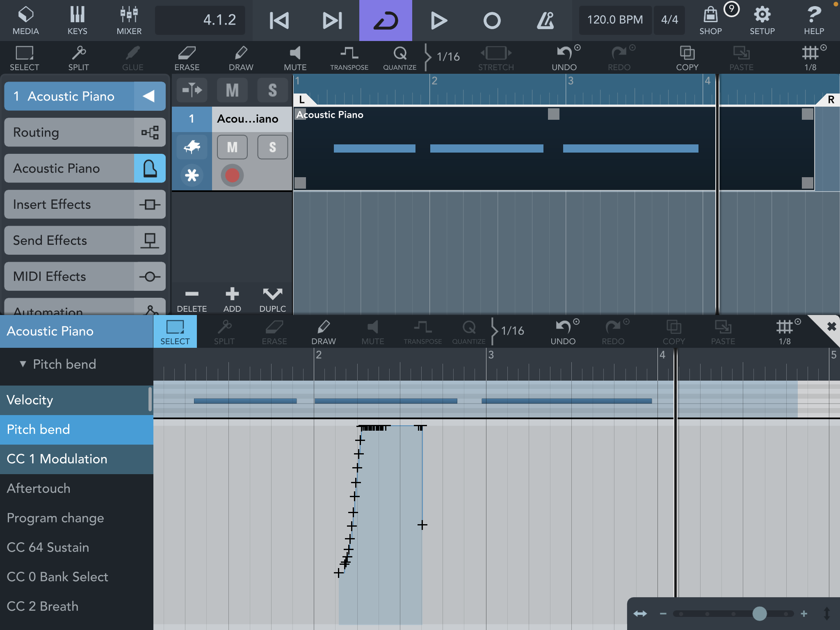Jump to previous marker in transport
This screenshot has width=840, height=630.
279,21
